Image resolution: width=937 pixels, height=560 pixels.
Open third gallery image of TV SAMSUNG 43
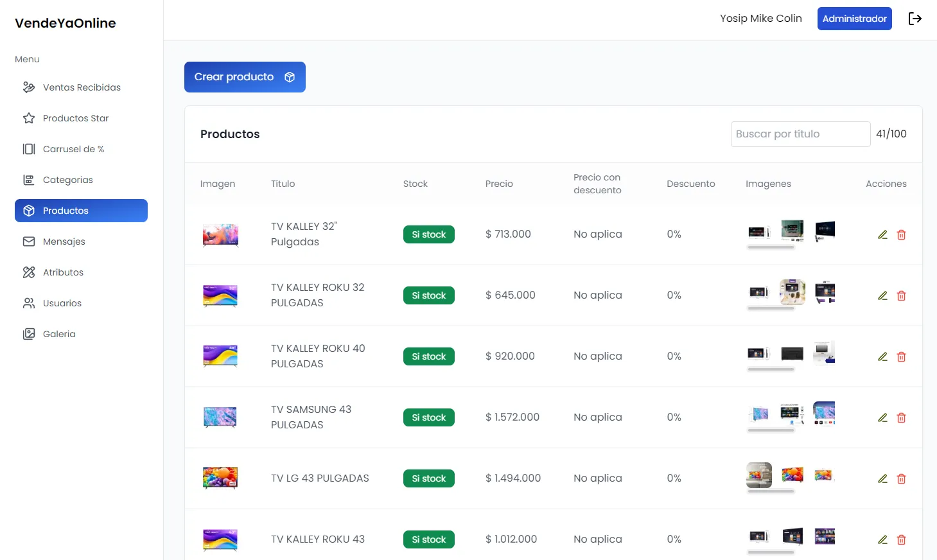pos(824,414)
